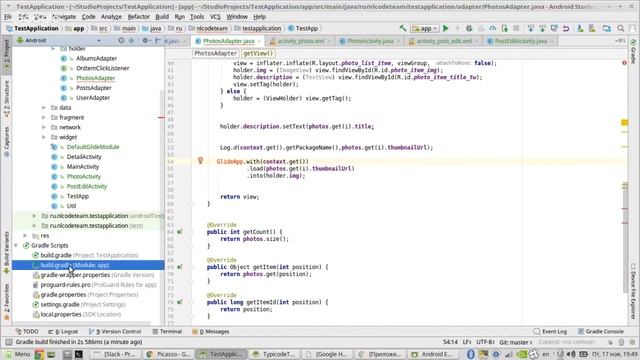Attach debugger to Android process icon
Viewport: 640px width, 360px height.
pos(504,28)
